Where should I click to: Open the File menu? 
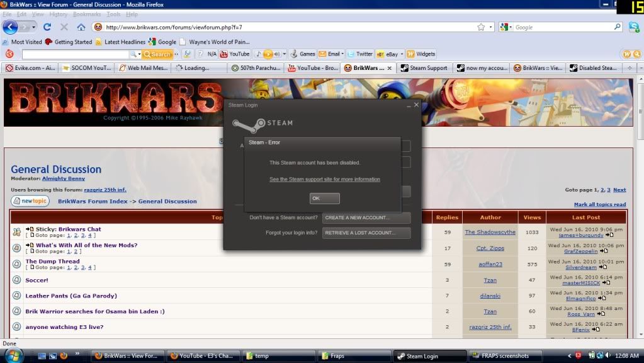[7, 14]
